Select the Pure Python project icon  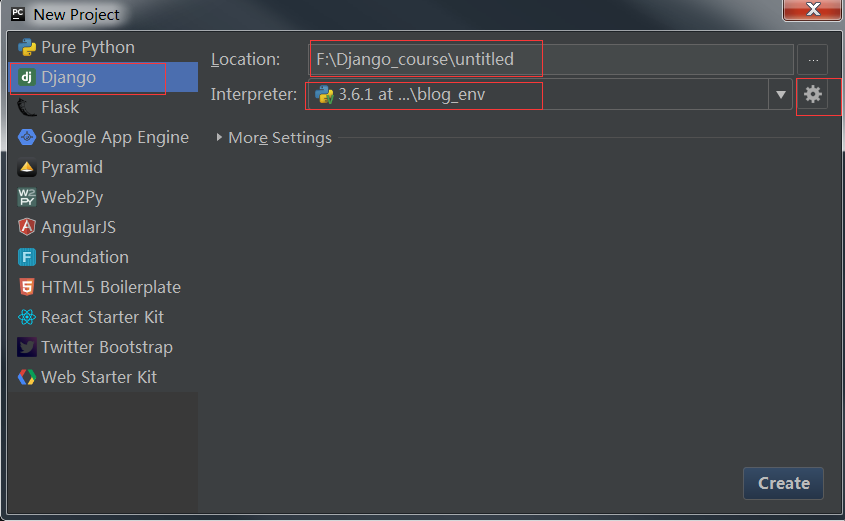tap(26, 47)
